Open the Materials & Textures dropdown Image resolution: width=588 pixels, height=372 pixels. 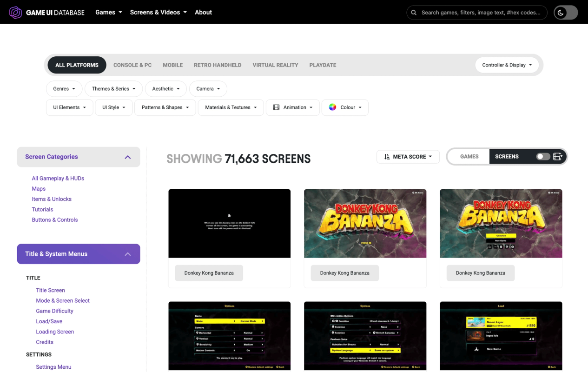[x=231, y=107]
